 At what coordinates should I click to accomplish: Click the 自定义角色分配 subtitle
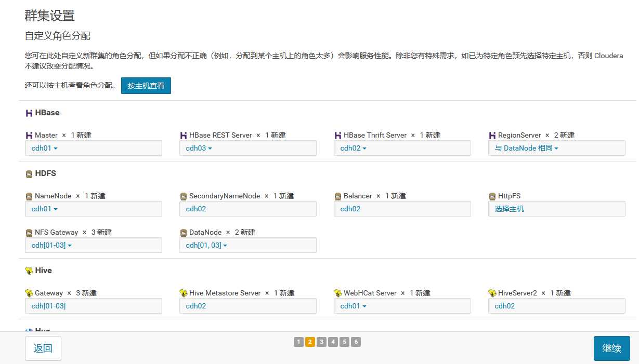58,36
